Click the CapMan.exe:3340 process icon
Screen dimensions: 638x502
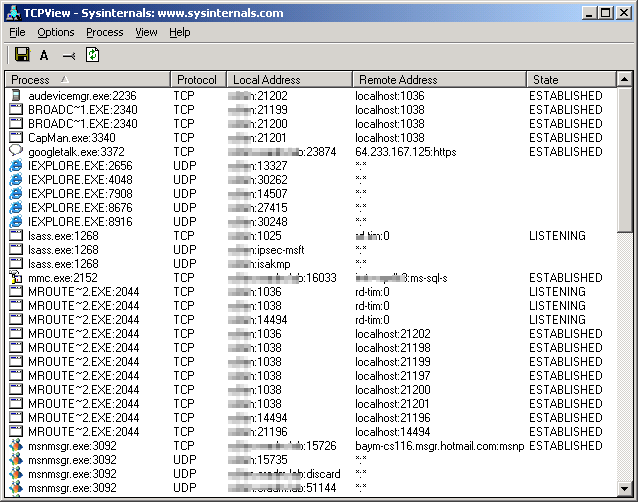16,137
